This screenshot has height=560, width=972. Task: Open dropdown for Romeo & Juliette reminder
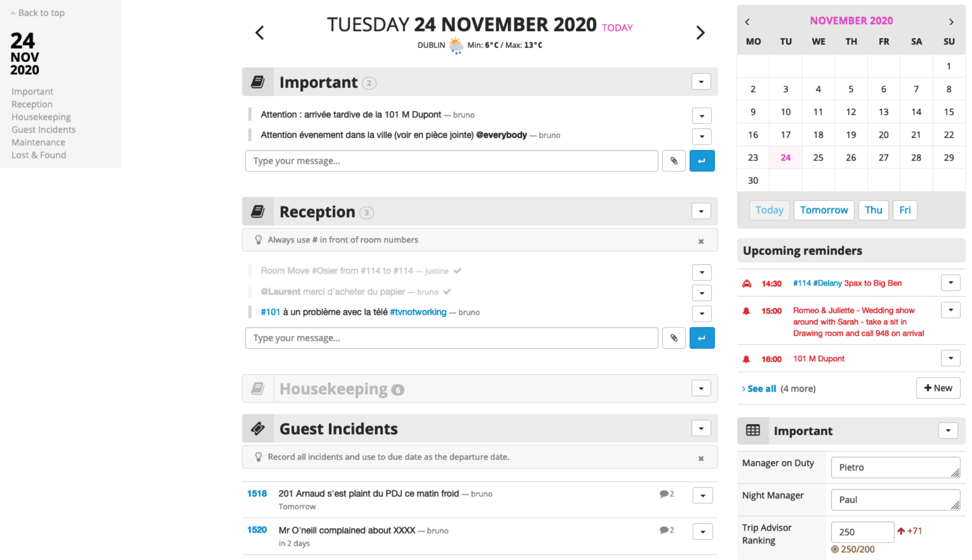(x=950, y=310)
